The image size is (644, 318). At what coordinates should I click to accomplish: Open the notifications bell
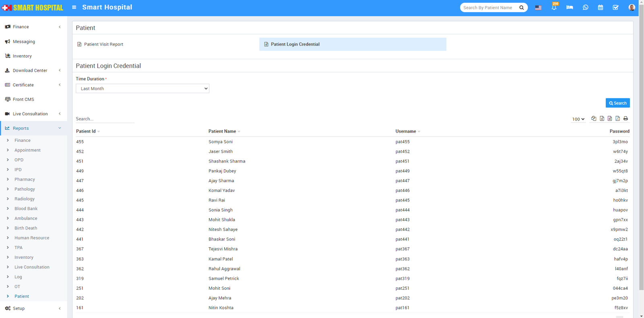click(x=554, y=8)
